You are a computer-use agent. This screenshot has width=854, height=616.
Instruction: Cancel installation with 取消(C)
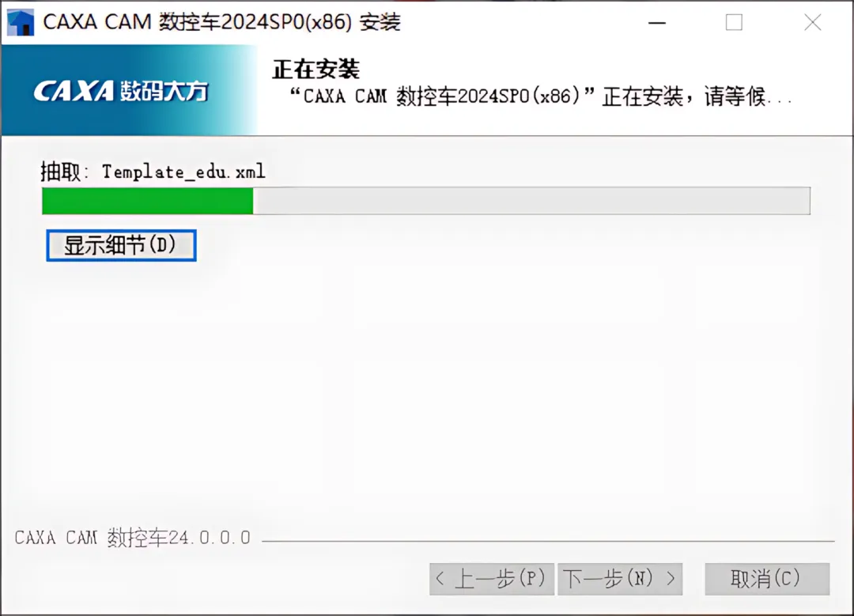[767, 579]
